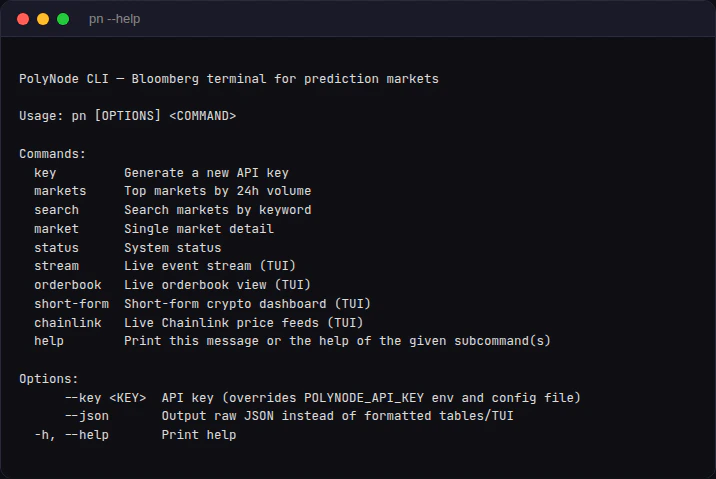Click the 'PolyNode CLI' heading text
This screenshot has height=479, width=716.
pyautogui.click(x=64, y=78)
